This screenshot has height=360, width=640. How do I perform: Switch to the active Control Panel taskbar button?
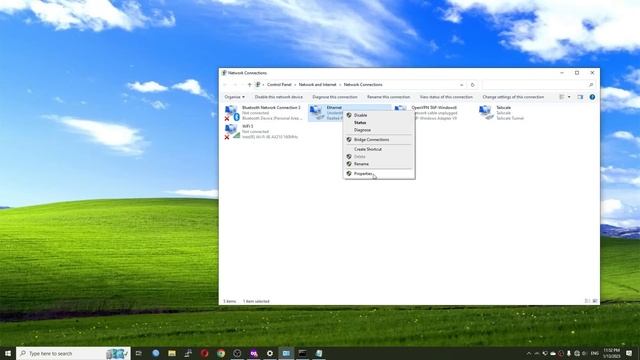tap(286, 353)
